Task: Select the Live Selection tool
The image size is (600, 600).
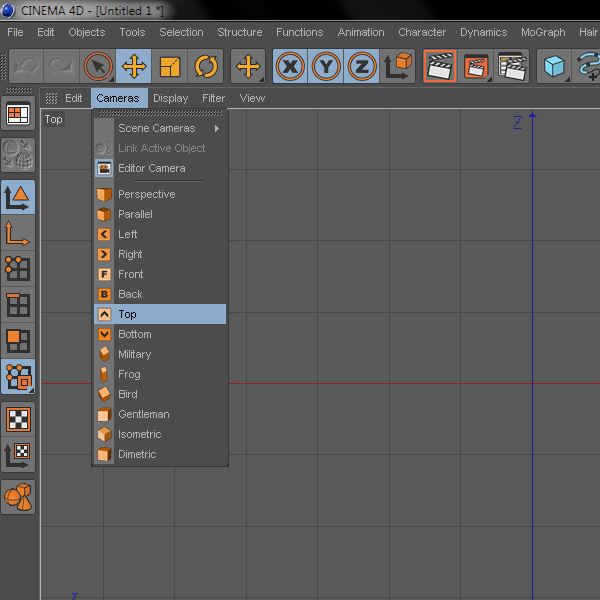Action: [98, 66]
